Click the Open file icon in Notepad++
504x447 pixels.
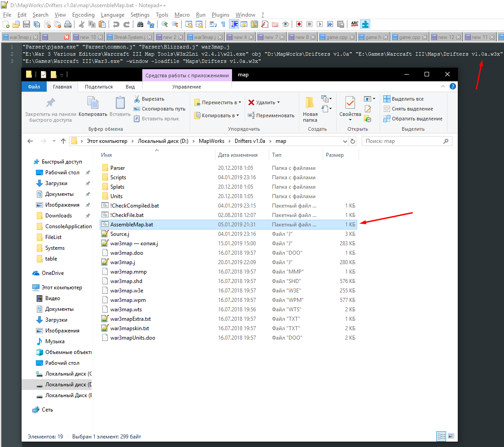(x=16, y=24)
